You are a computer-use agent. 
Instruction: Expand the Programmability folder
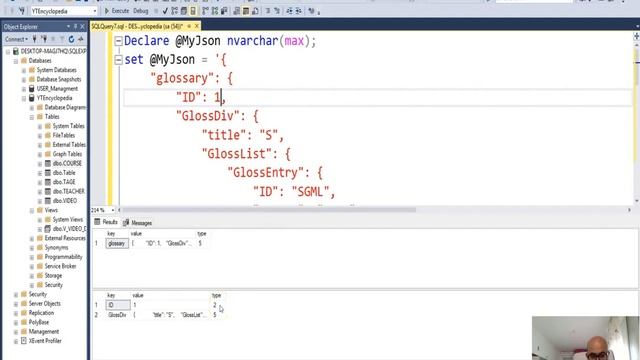tap(32, 257)
